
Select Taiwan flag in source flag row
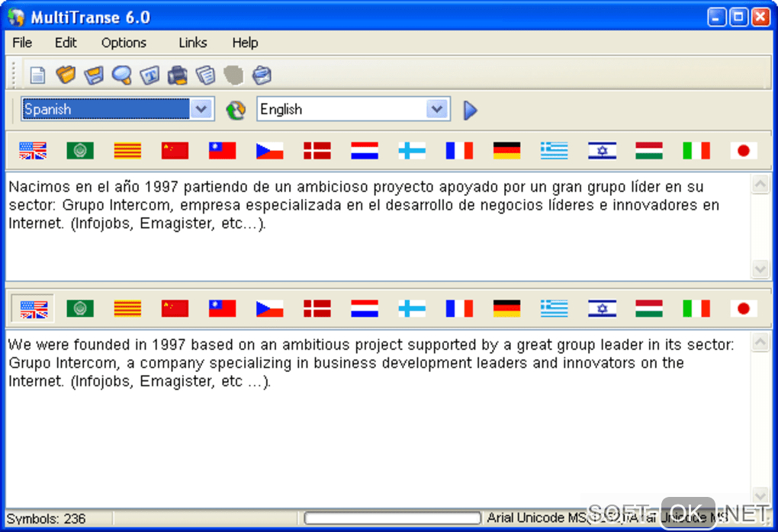tap(222, 151)
